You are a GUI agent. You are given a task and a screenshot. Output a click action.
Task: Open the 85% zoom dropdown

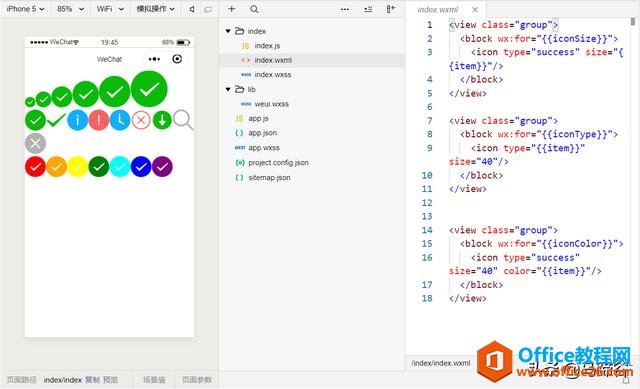(x=70, y=9)
